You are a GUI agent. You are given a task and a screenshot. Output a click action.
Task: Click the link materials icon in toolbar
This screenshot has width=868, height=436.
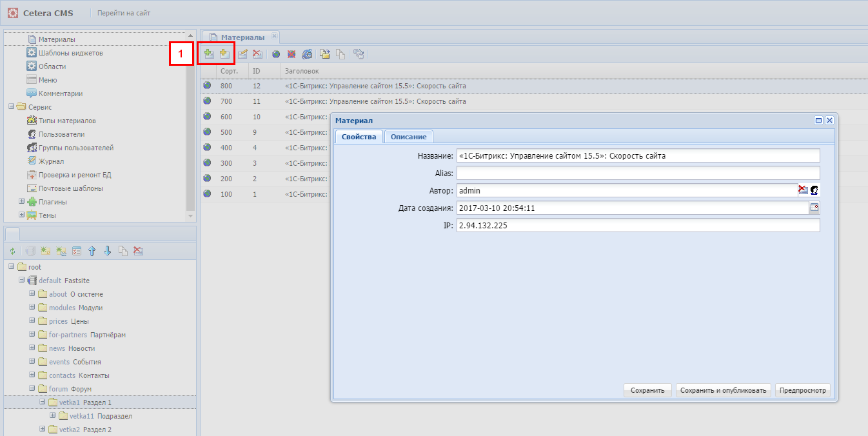[x=359, y=54]
